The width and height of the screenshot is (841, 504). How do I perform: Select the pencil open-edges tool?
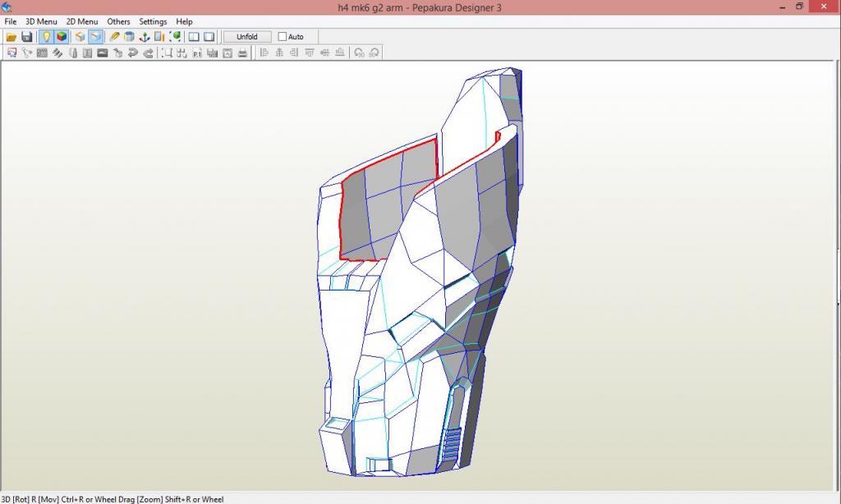click(113, 36)
